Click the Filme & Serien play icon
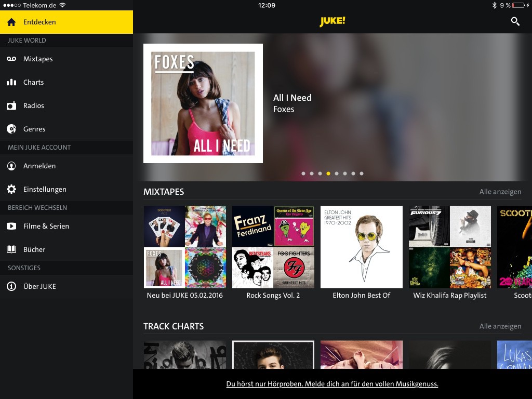The image size is (532, 399). 11,226
